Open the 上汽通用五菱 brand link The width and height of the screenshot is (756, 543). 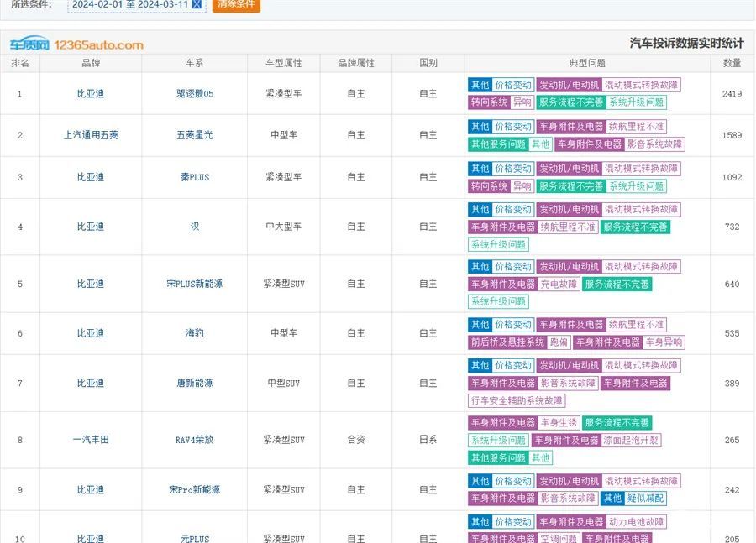point(91,135)
